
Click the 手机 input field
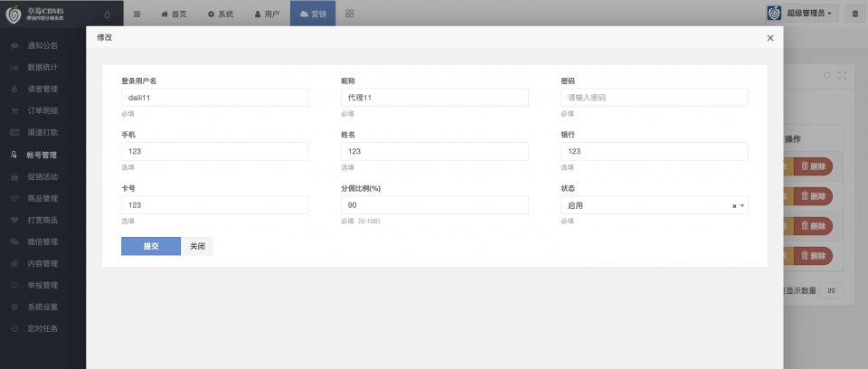[x=215, y=151]
